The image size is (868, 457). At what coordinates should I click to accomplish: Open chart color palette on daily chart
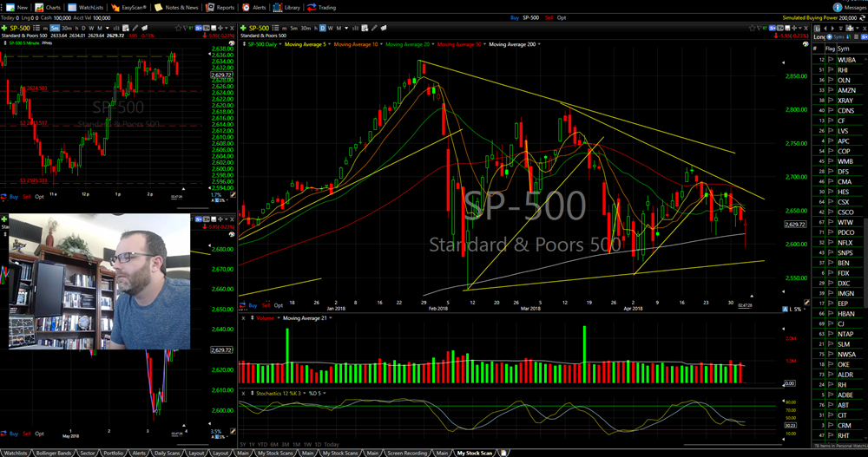click(x=806, y=43)
